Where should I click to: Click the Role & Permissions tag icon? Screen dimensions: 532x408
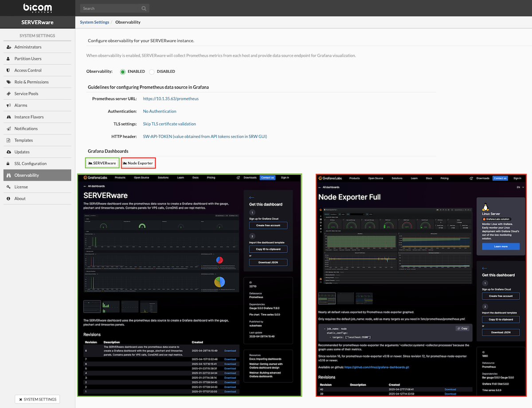(x=9, y=82)
